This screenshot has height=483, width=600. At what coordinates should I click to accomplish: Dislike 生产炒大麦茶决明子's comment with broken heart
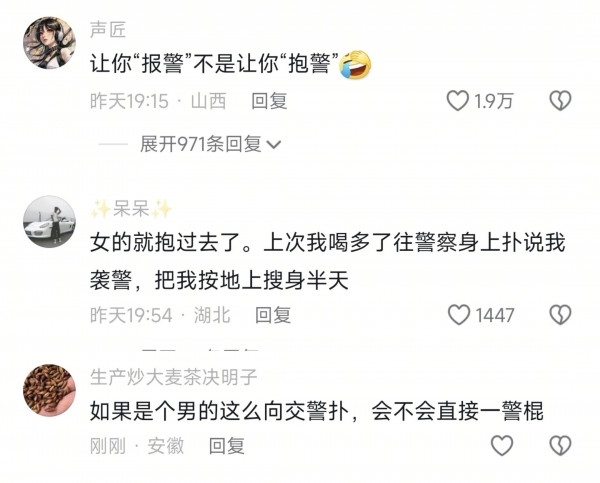tap(560, 445)
